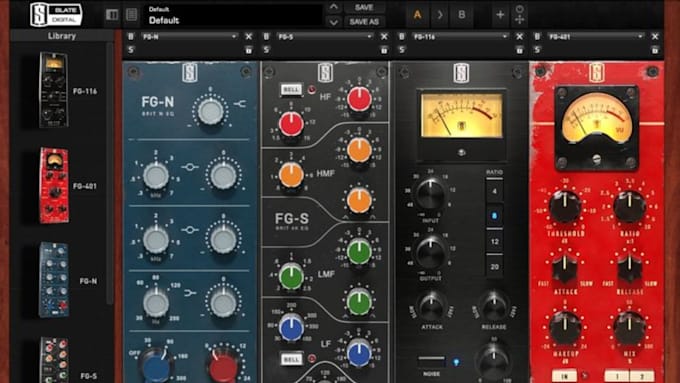The width and height of the screenshot is (680, 383).
Task: Select FG-S thumbnail in Library
Action: (54, 360)
